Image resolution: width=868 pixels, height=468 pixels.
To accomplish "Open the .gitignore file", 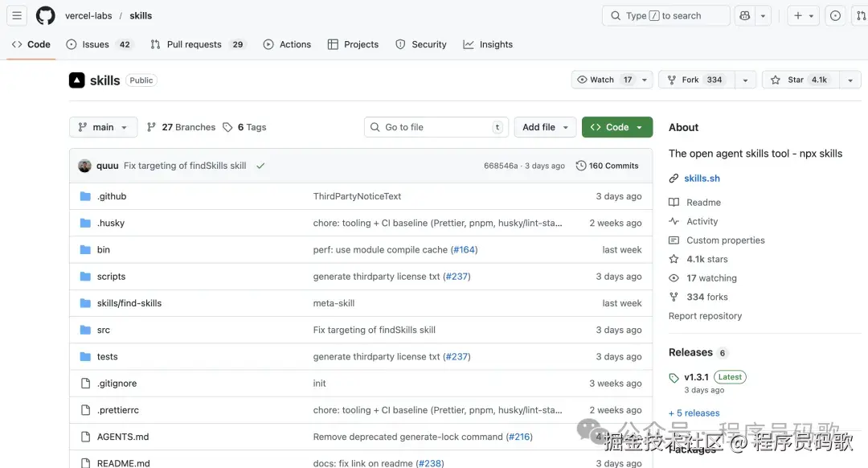I will tap(117, 384).
